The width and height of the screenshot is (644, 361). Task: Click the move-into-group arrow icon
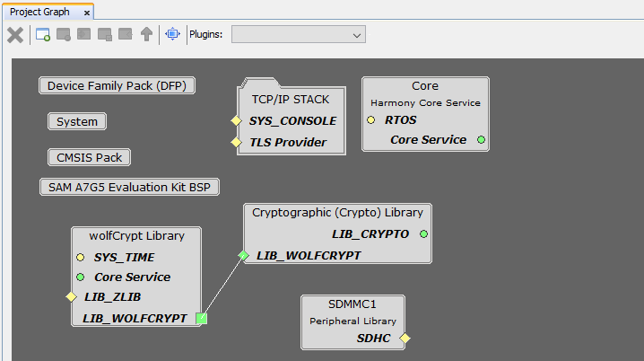[83, 34]
